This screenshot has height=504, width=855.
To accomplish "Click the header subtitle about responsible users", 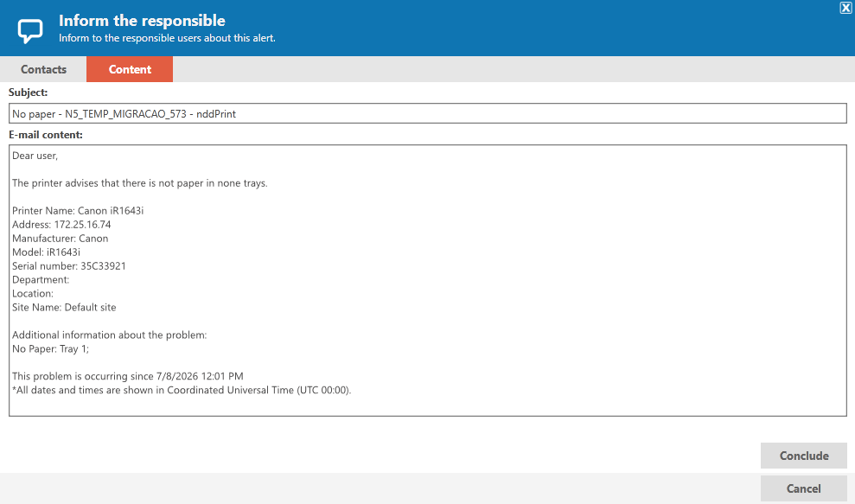I will [167, 38].
